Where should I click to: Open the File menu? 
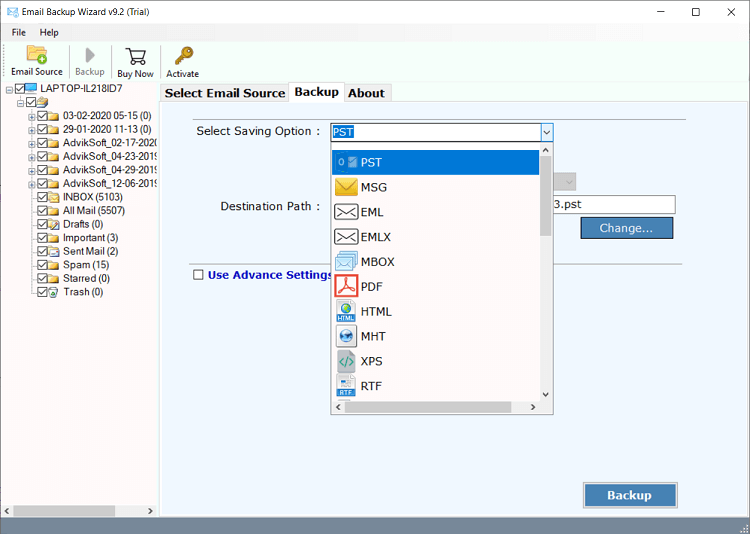[18, 33]
